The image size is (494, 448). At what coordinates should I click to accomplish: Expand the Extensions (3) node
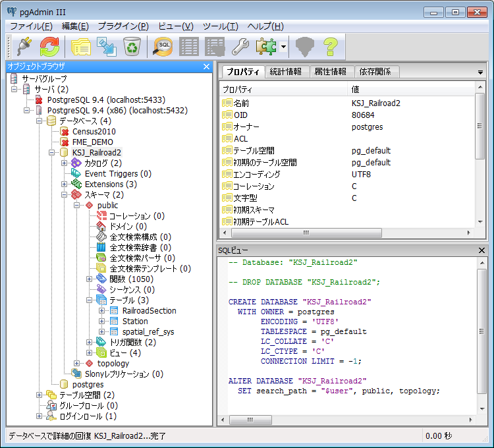click(65, 184)
